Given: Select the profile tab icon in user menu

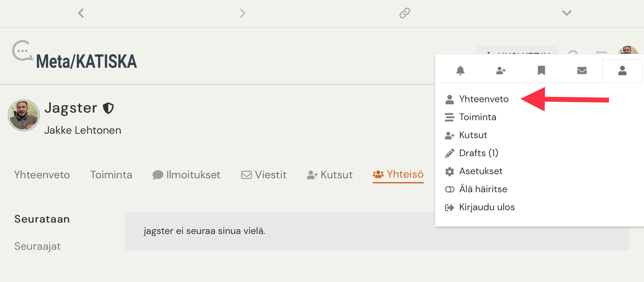Looking at the screenshot, I should [x=622, y=70].
